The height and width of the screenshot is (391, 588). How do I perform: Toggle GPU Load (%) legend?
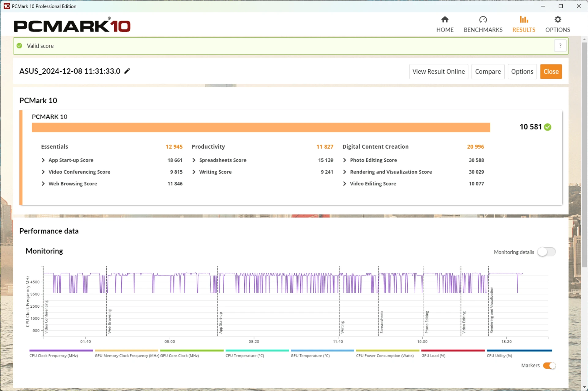(x=453, y=353)
